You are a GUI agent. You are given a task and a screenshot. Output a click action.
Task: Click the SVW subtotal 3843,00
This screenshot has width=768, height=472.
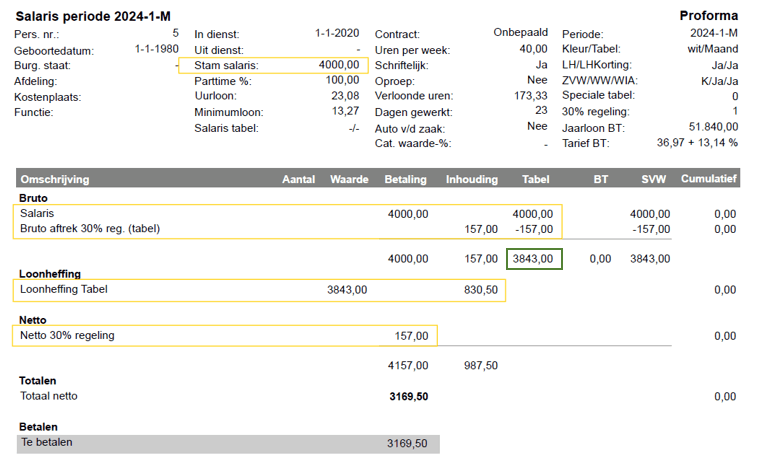pos(650,259)
